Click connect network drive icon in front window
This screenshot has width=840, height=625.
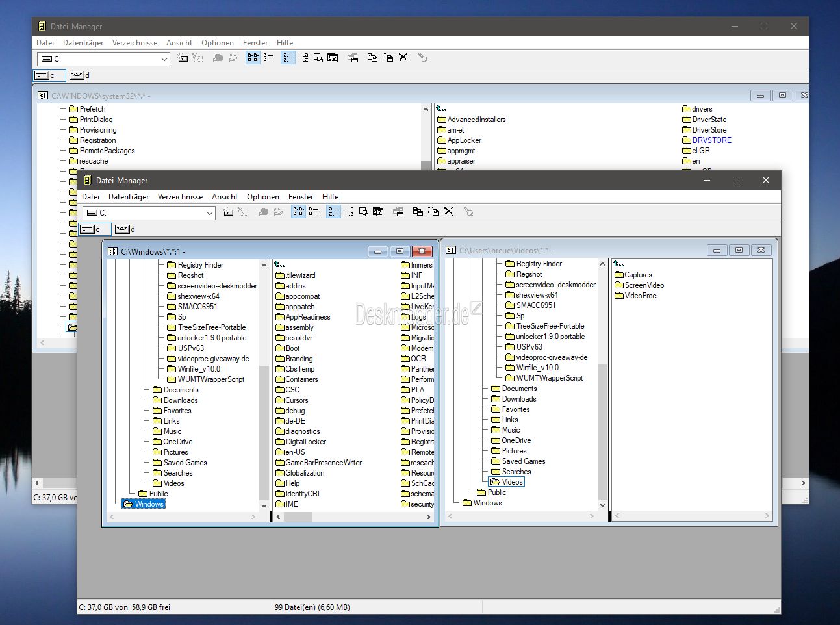point(228,212)
